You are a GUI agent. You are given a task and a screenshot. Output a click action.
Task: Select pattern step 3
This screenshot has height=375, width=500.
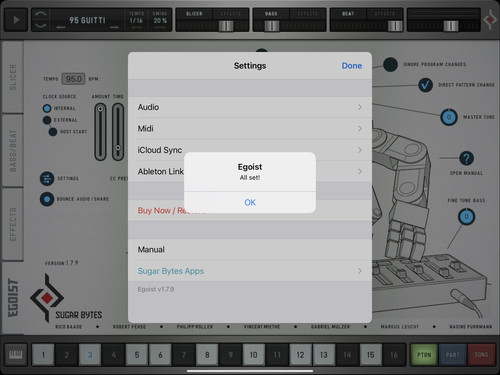coord(90,355)
